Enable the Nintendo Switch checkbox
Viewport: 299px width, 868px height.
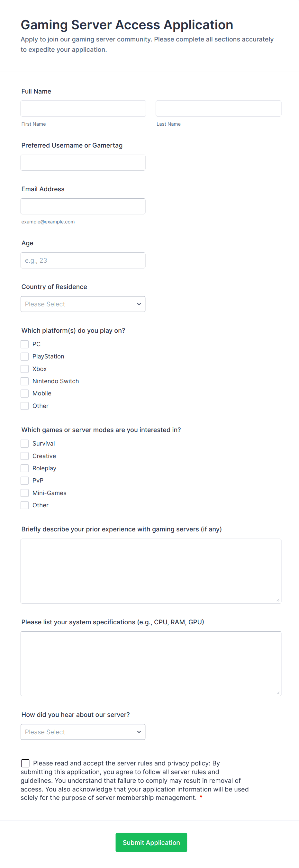pyautogui.click(x=25, y=381)
